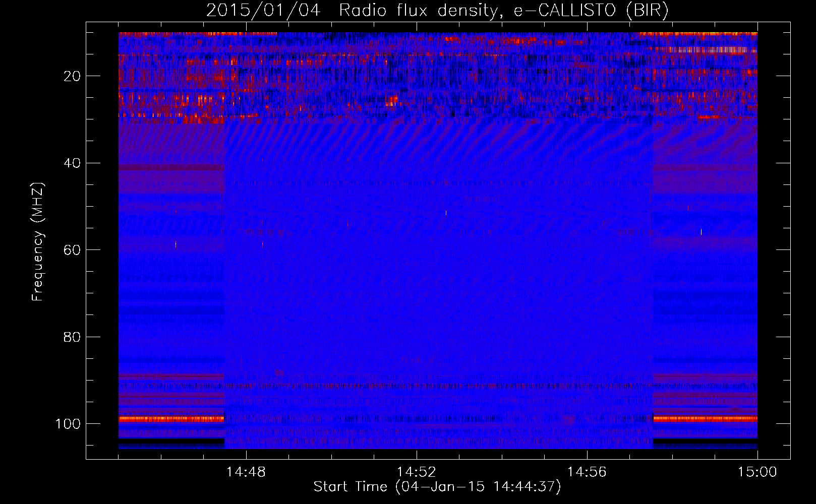The height and width of the screenshot is (504, 816).
Task: Click the 100 MHz frequency tick label
Action: coord(68,424)
